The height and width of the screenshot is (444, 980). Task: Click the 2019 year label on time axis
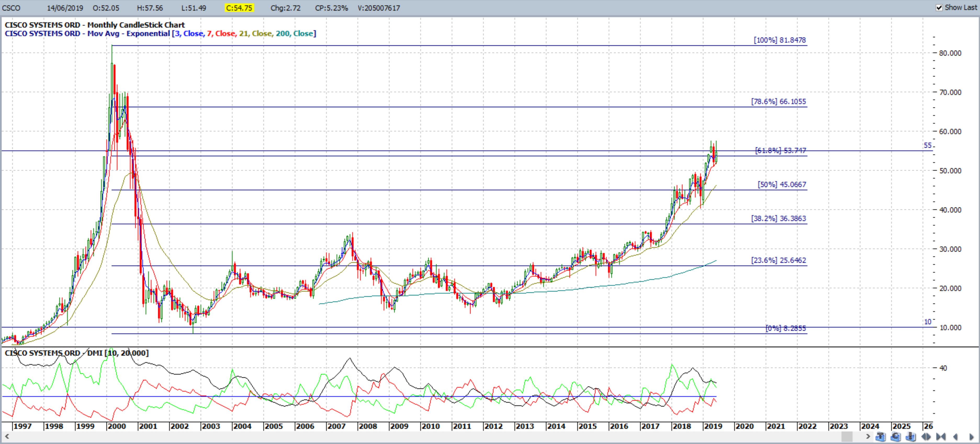click(x=713, y=426)
